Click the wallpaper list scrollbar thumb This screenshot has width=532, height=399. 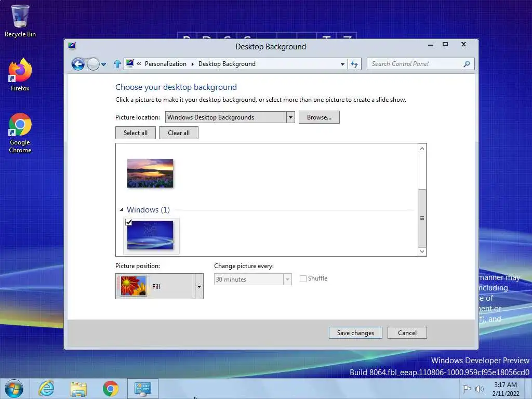[422, 218]
